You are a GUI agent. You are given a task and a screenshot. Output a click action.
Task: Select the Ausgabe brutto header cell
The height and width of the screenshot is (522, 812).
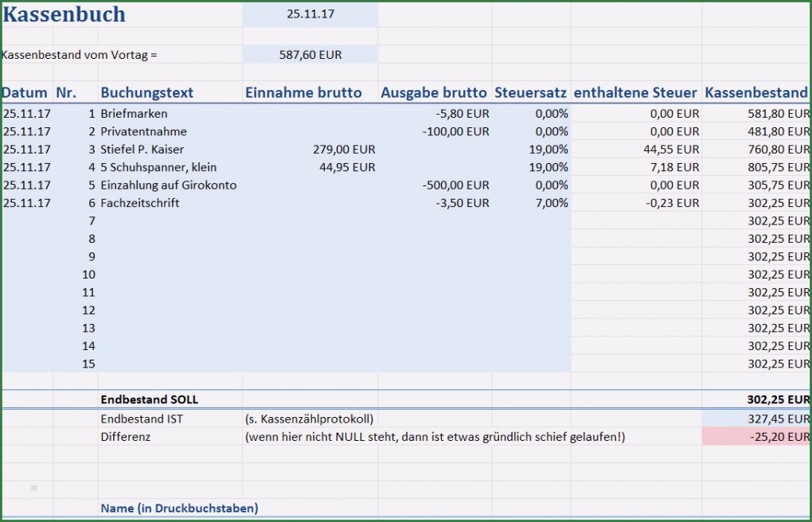point(434,92)
